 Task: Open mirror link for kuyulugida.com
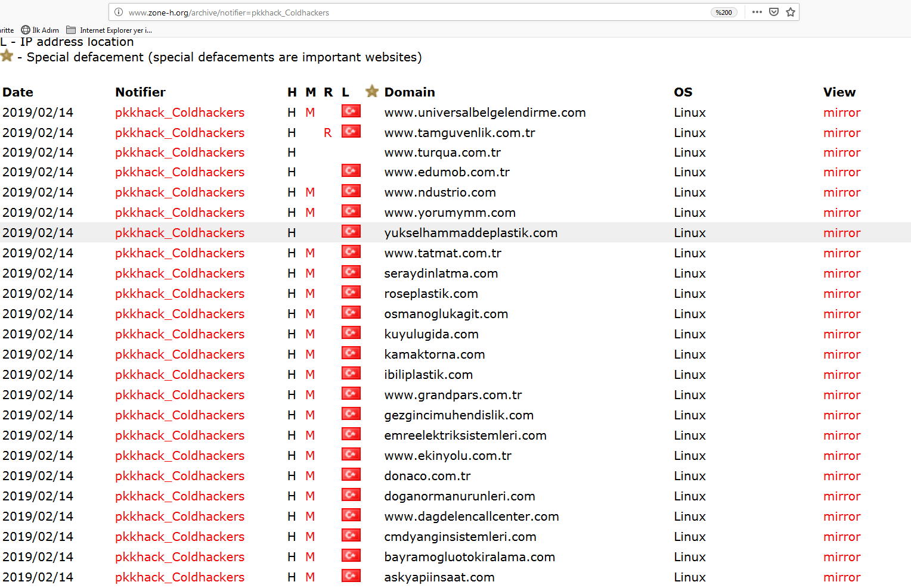841,334
